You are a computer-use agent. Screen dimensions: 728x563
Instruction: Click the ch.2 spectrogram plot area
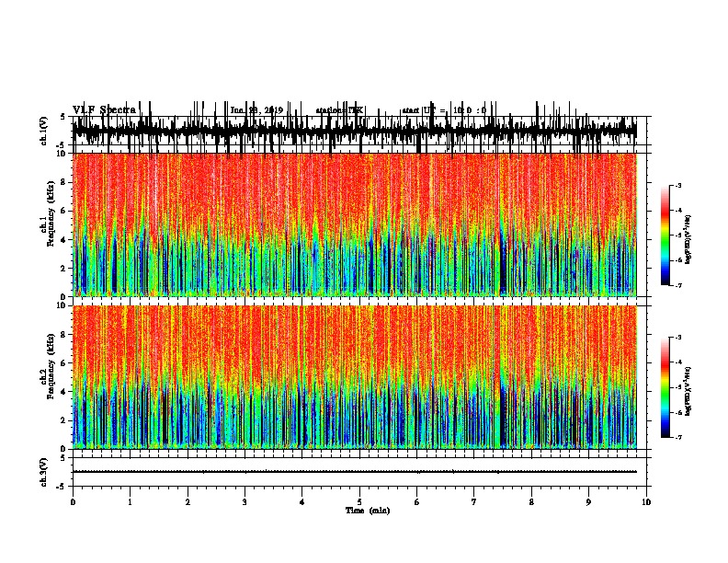coord(355,377)
